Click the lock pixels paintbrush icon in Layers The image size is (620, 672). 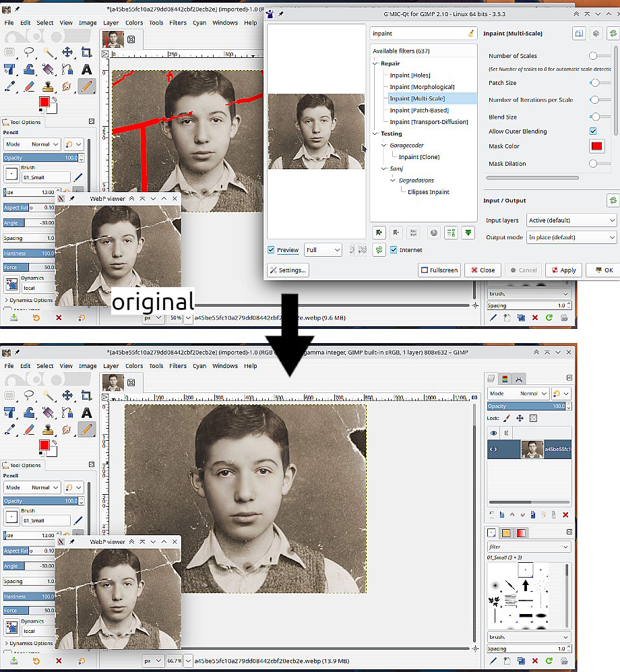coord(507,419)
